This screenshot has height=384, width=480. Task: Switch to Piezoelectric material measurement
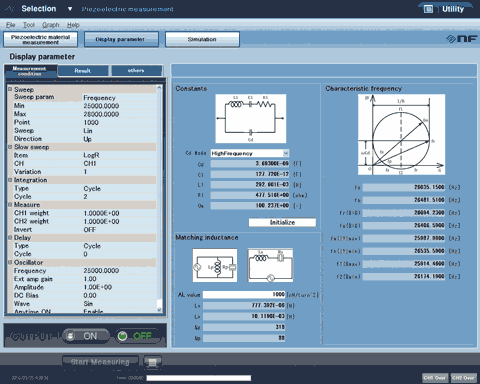[40, 39]
